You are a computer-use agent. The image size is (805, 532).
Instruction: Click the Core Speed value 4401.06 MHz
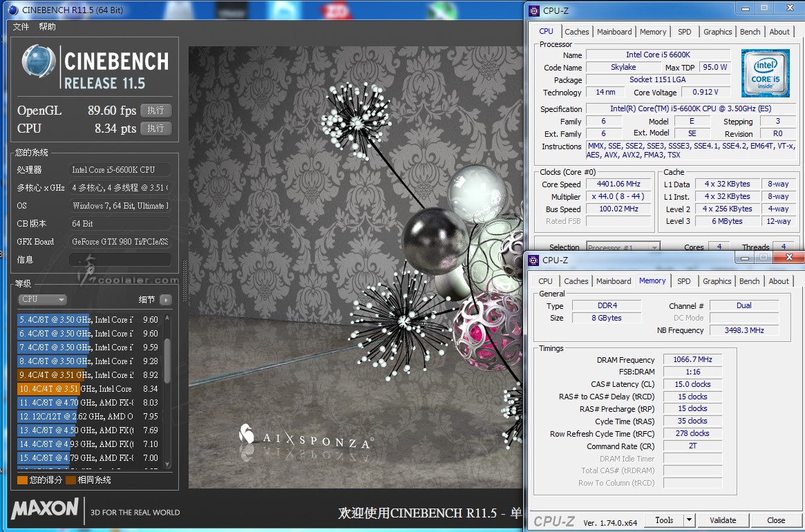pos(618,184)
